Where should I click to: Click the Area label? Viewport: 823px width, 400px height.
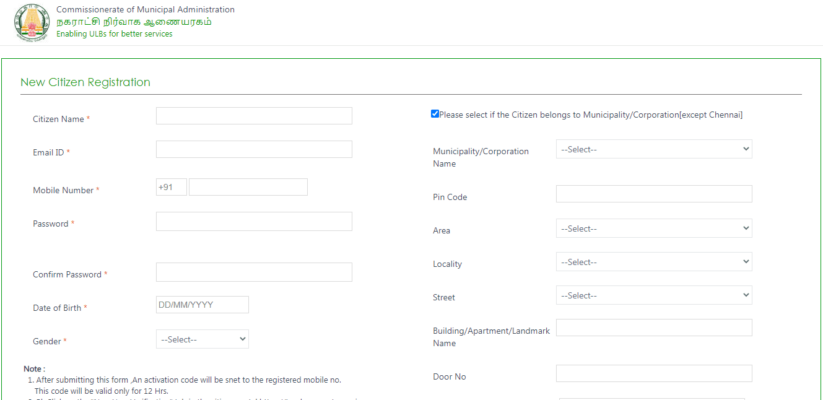click(441, 231)
